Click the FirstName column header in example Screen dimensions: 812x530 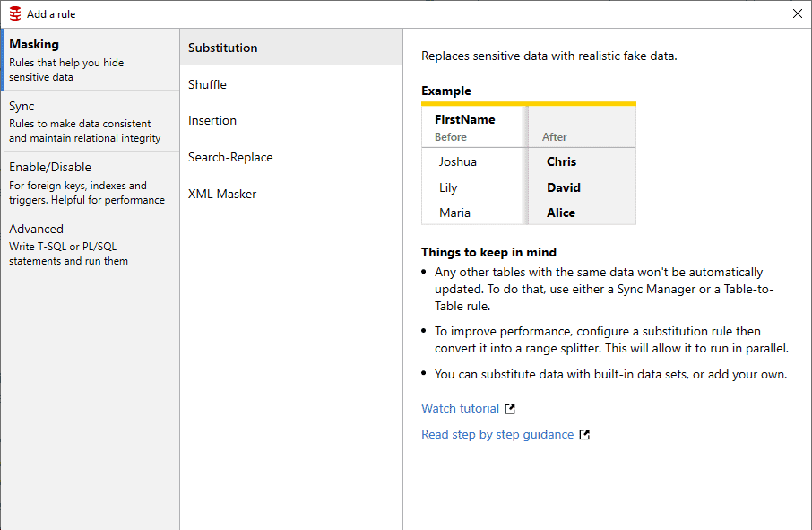coord(464,119)
